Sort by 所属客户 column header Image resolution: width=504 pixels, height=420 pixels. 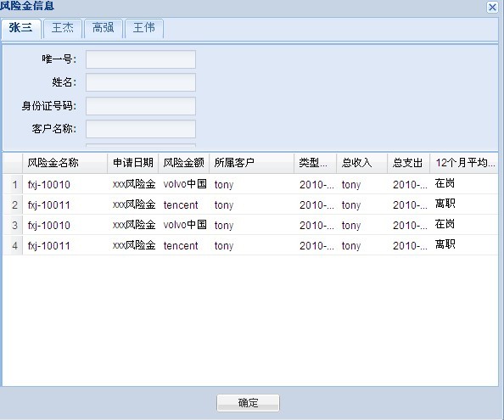(251, 163)
